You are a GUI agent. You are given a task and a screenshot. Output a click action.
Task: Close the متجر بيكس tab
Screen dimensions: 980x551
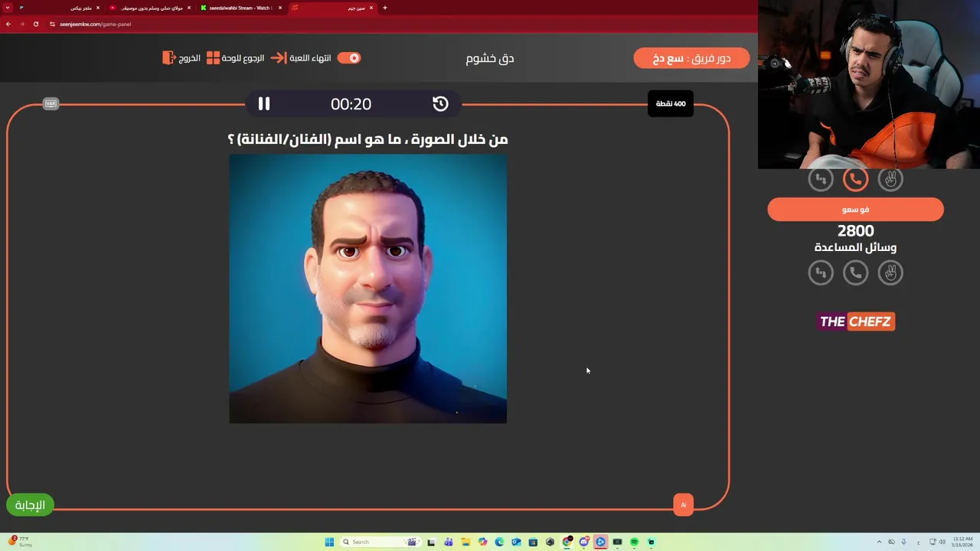(98, 8)
